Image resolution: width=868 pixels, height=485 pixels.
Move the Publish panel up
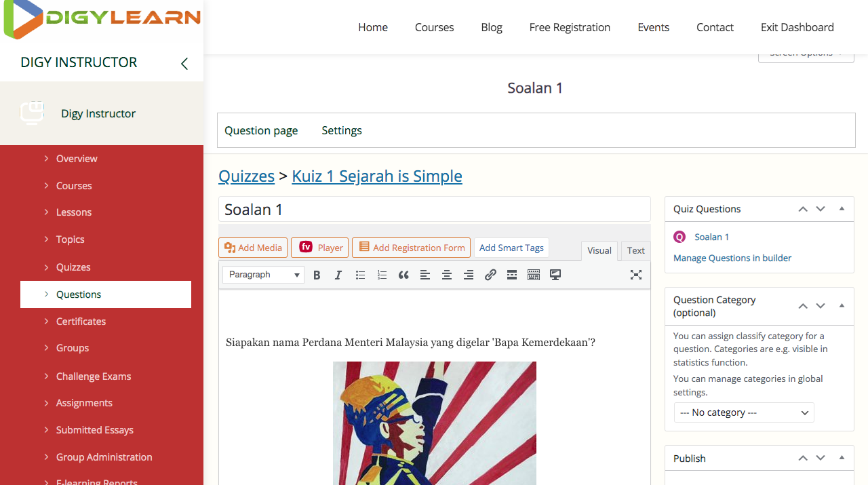click(802, 458)
